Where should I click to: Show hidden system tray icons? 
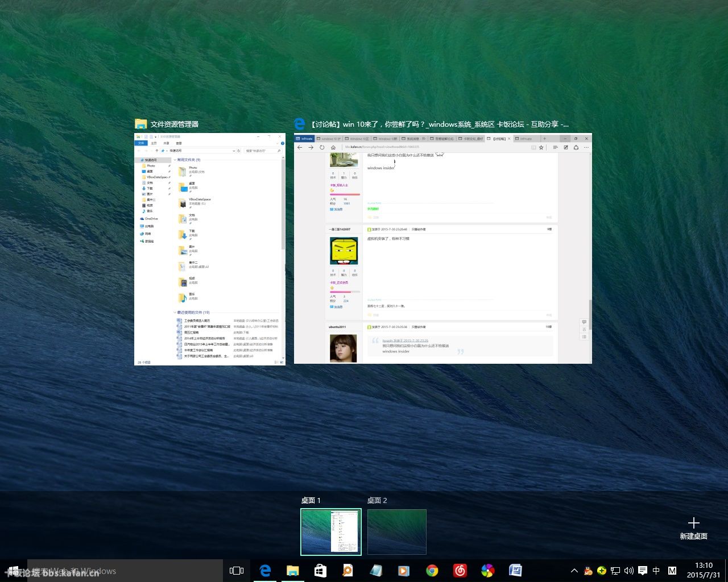pyautogui.click(x=574, y=571)
